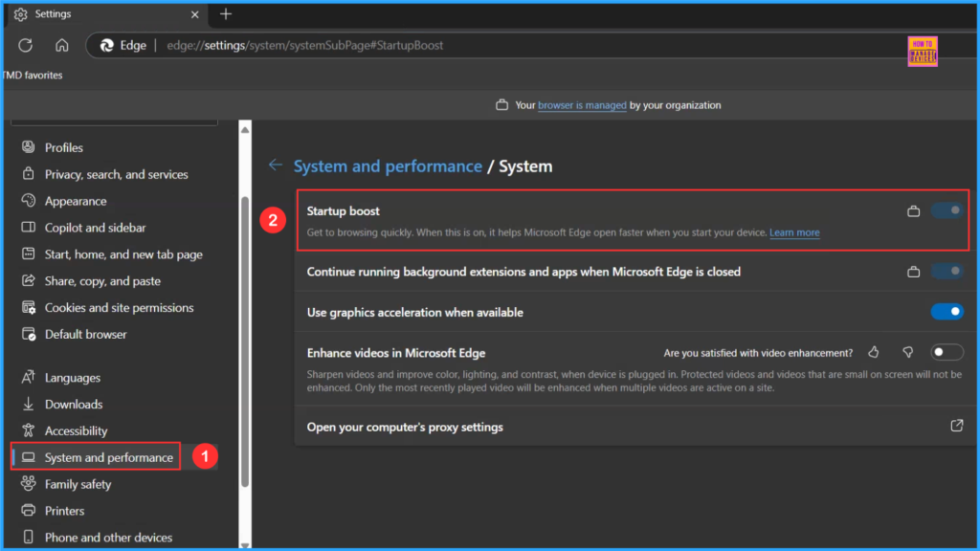Click the Family safety icon
The width and height of the screenshot is (980, 551).
pos(28,483)
